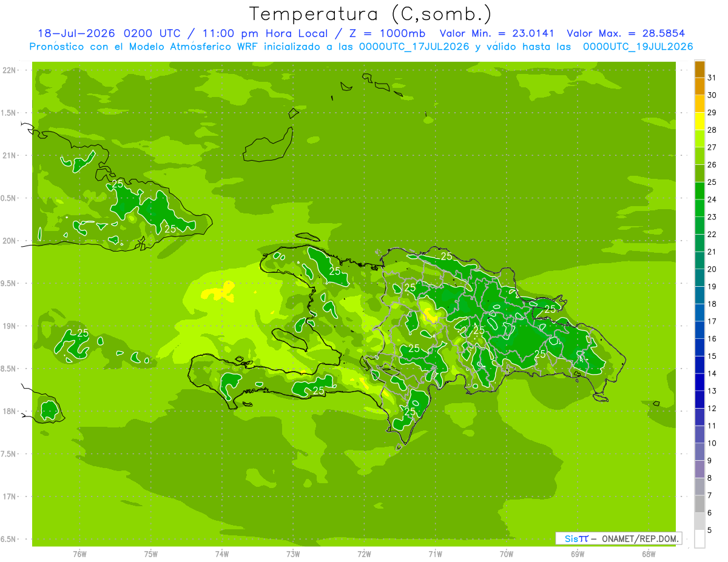
Task: Click the 70W longitude axis label
Action: [507, 554]
